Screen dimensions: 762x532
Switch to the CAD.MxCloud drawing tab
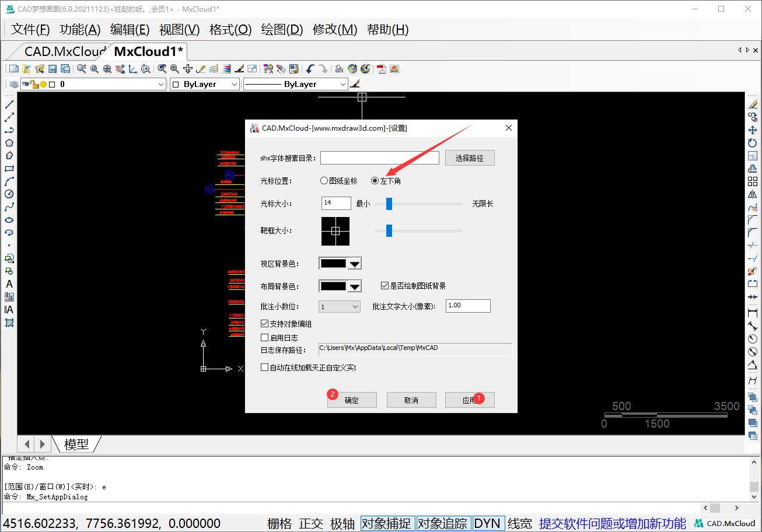58,51
